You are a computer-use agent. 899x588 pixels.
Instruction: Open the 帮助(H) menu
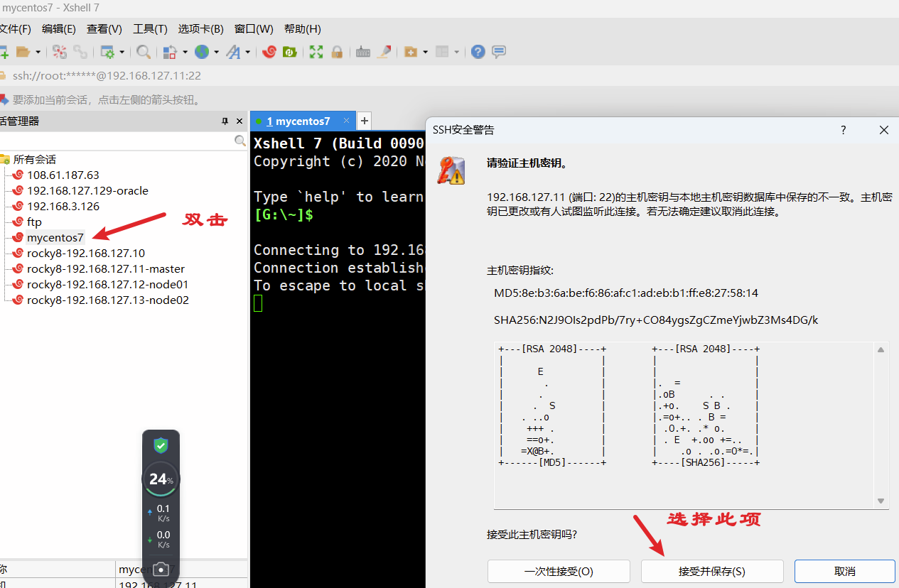[303, 29]
